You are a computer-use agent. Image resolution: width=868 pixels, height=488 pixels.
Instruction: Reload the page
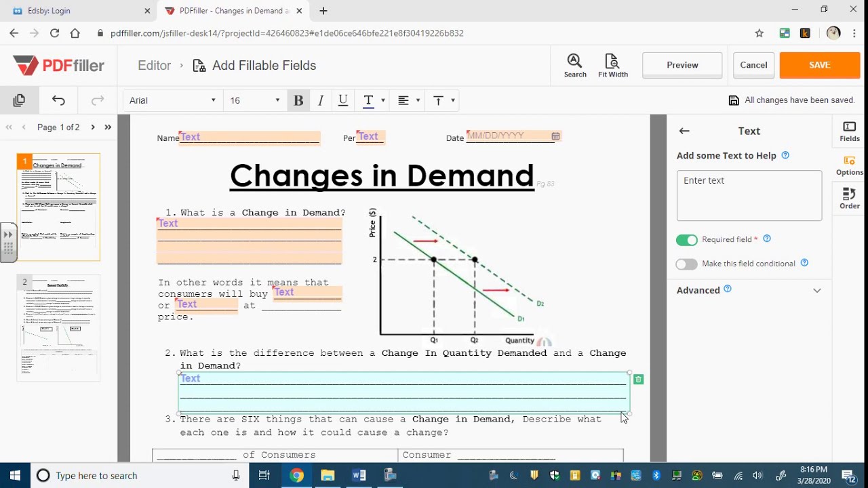click(54, 33)
